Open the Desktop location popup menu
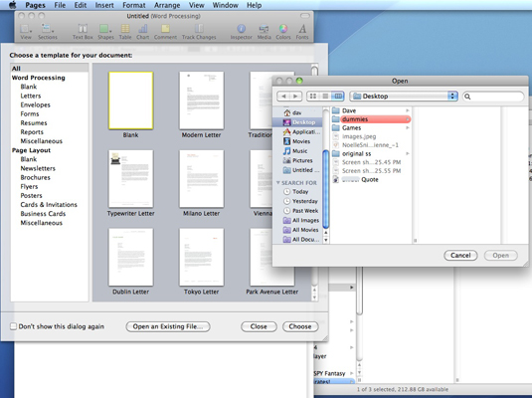 tap(404, 97)
